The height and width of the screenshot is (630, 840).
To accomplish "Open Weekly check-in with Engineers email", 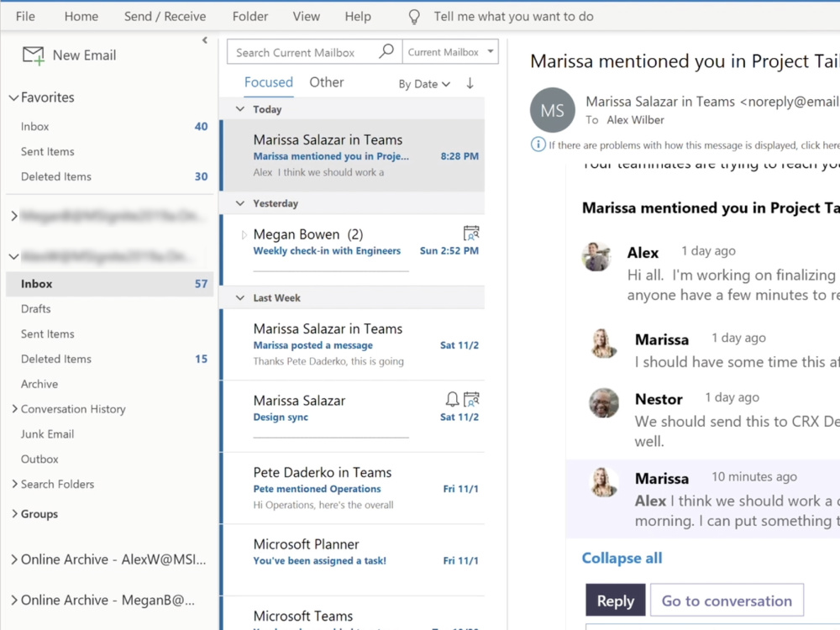I will click(354, 250).
